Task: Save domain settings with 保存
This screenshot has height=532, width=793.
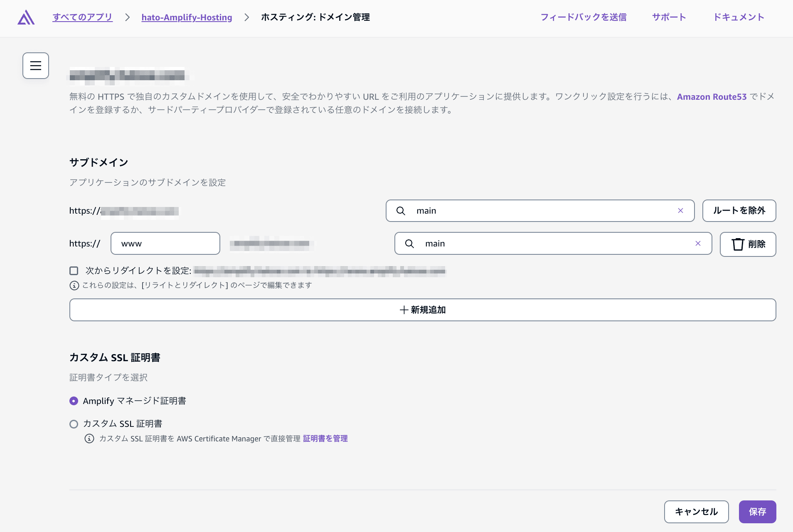Action: [x=757, y=512]
